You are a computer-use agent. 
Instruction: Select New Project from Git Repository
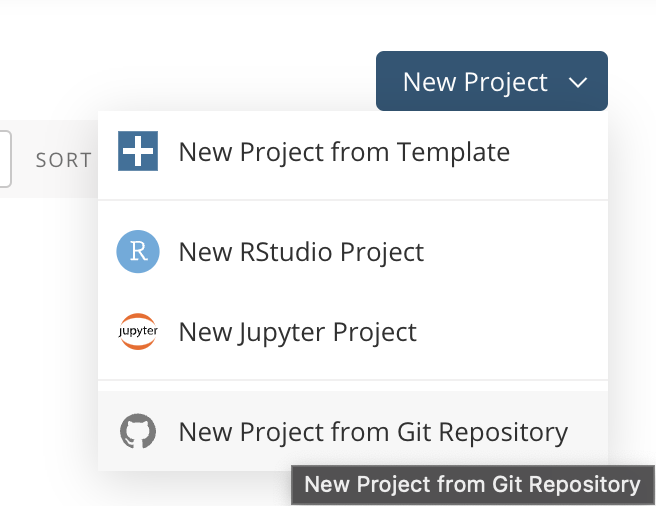[373, 432]
